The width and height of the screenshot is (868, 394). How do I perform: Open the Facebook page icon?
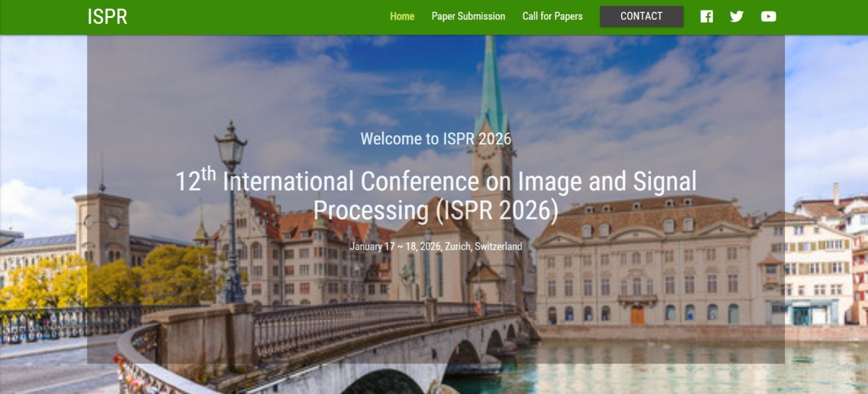[706, 17]
